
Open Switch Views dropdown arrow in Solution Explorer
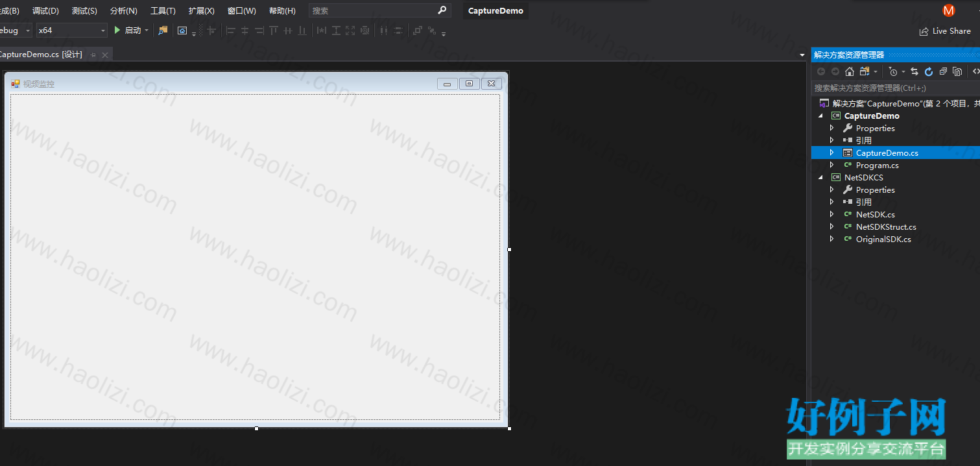pos(876,71)
